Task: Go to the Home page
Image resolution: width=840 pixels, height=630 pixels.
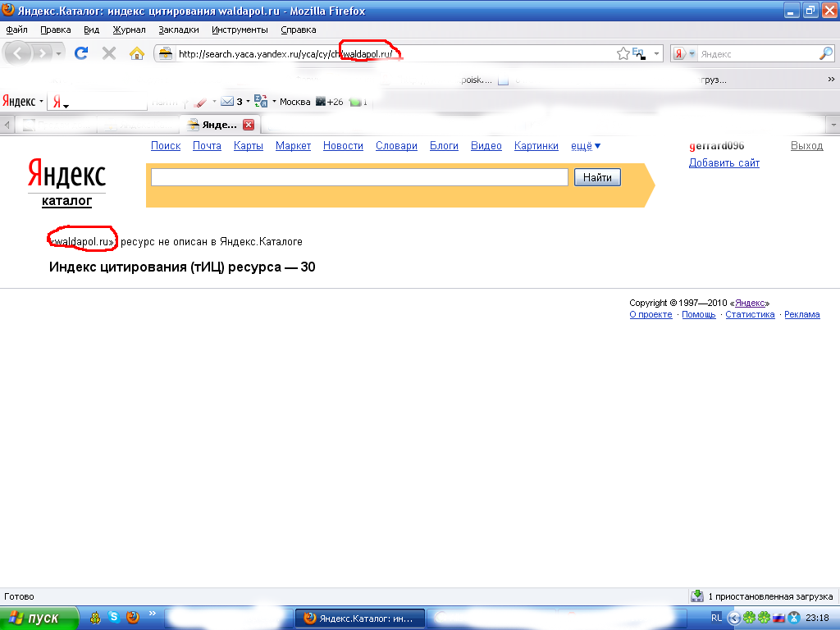Action: [137, 53]
